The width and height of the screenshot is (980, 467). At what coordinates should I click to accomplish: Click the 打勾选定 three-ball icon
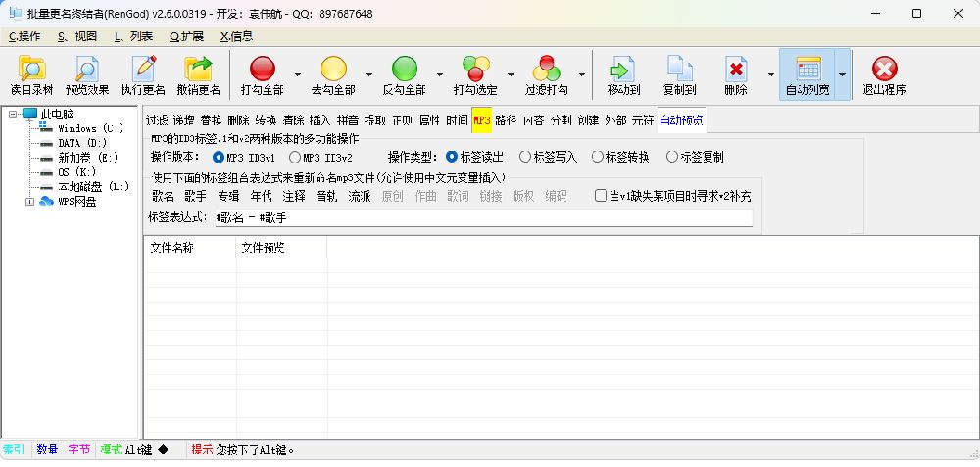click(x=475, y=69)
